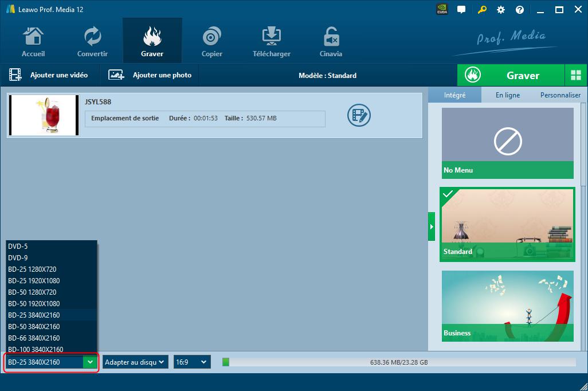Open the Télécharger download module
The width and height of the screenshot is (588, 391).
pyautogui.click(x=272, y=41)
